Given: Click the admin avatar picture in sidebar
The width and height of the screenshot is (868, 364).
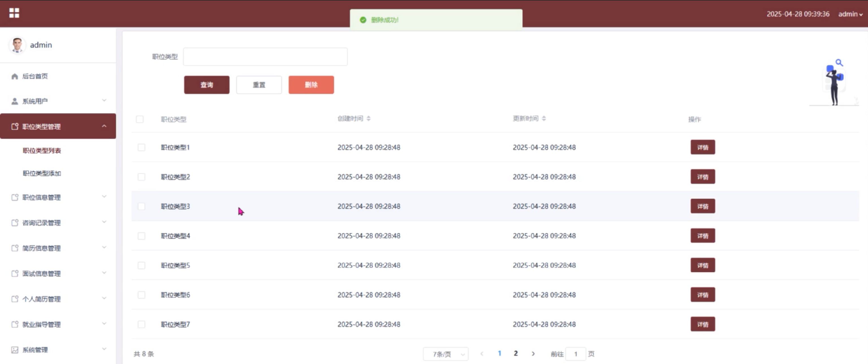Looking at the screenshot, I should 17,45.
